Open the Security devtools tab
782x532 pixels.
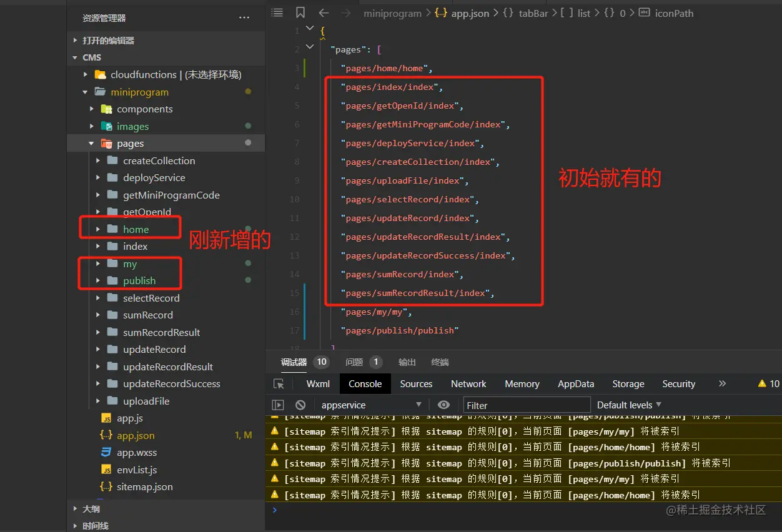pyautogui.click(x=679, y=383)
